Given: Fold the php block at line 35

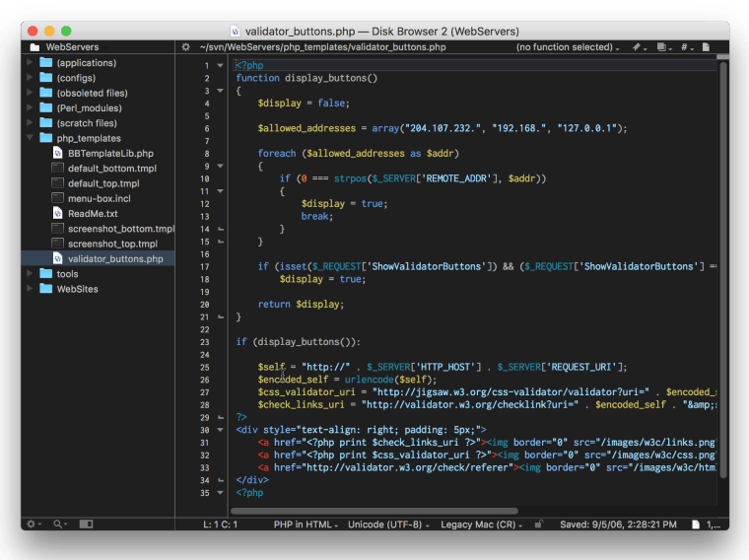Looking at the screenshot, I should coord(220,493).
